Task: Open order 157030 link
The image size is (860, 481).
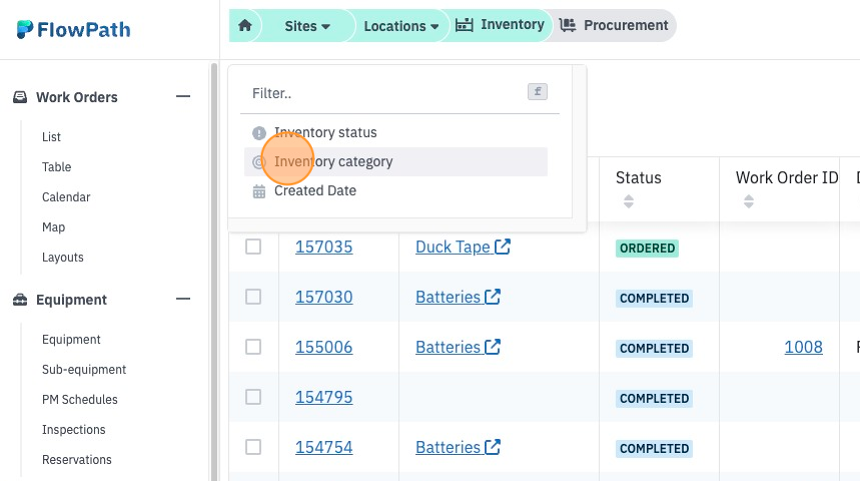Action: coord(324,297)
